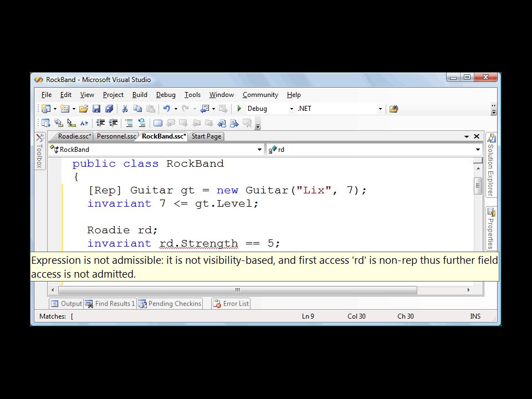Switch to the Start Page tab

(x=206, y=136)
